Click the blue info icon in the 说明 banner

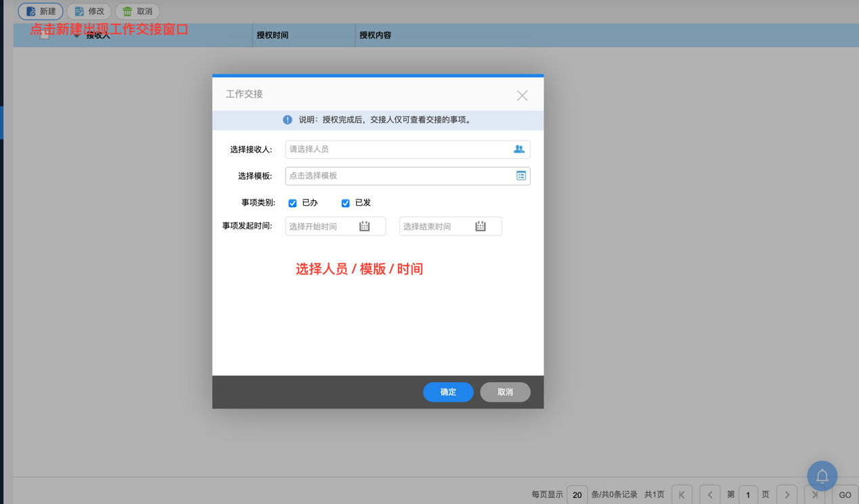(287, 120)
